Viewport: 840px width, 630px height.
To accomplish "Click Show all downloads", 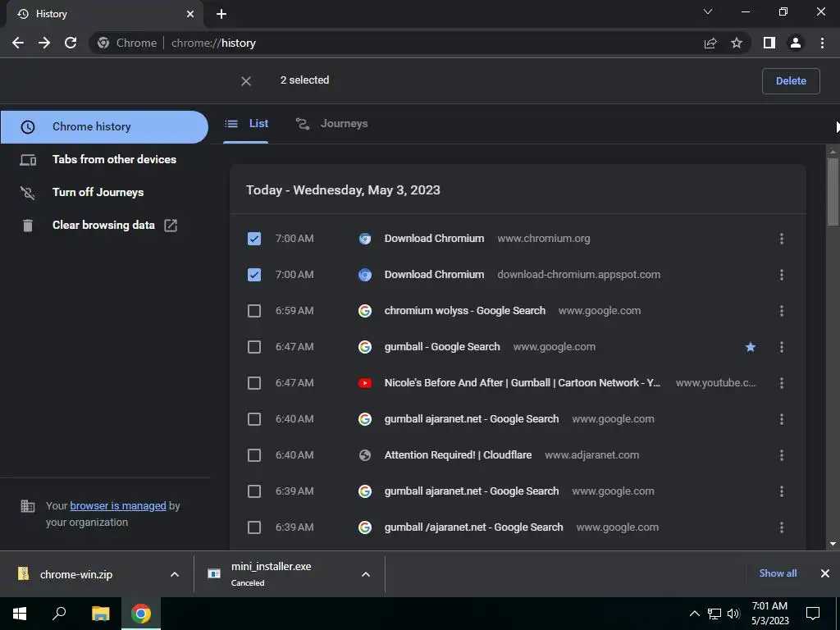I will [778, 573].
